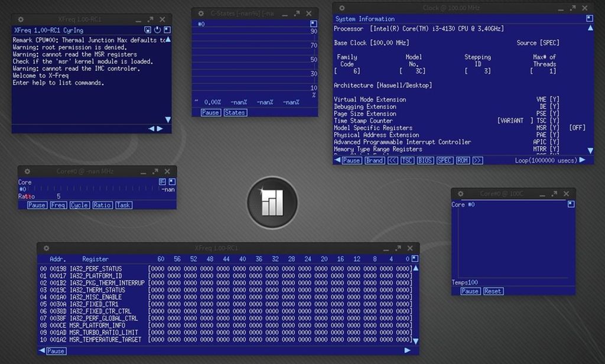The image size is (605, 364).
Task: Click the save icon in XFreq console header
Action: 148,30
